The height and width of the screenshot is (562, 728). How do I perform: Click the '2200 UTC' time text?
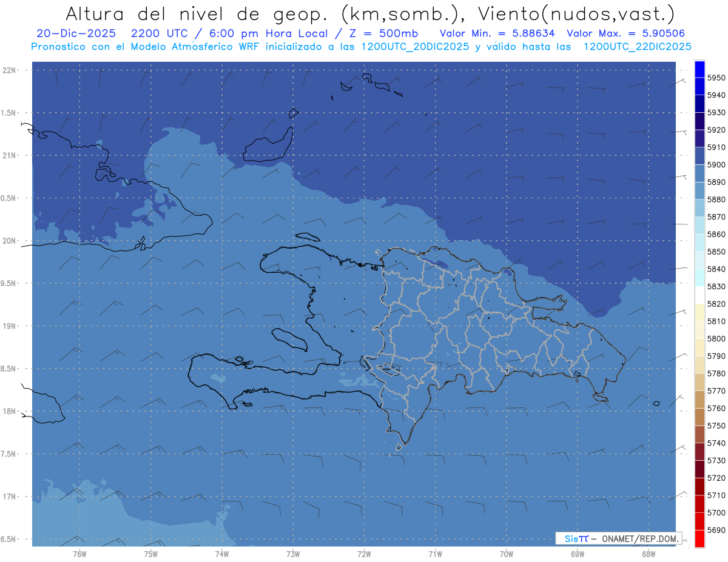158,33
